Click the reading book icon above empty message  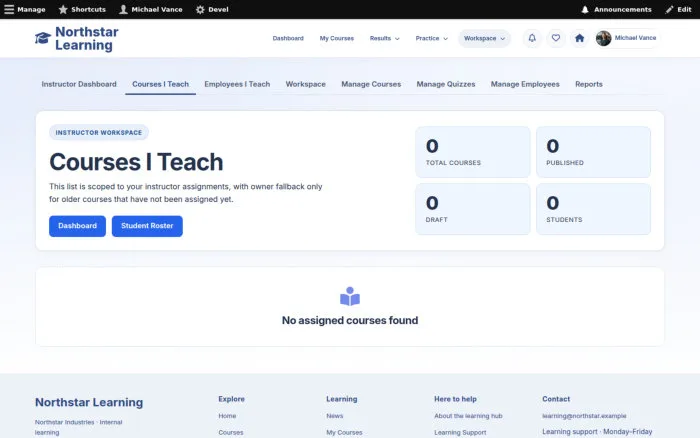coord(350,296)
